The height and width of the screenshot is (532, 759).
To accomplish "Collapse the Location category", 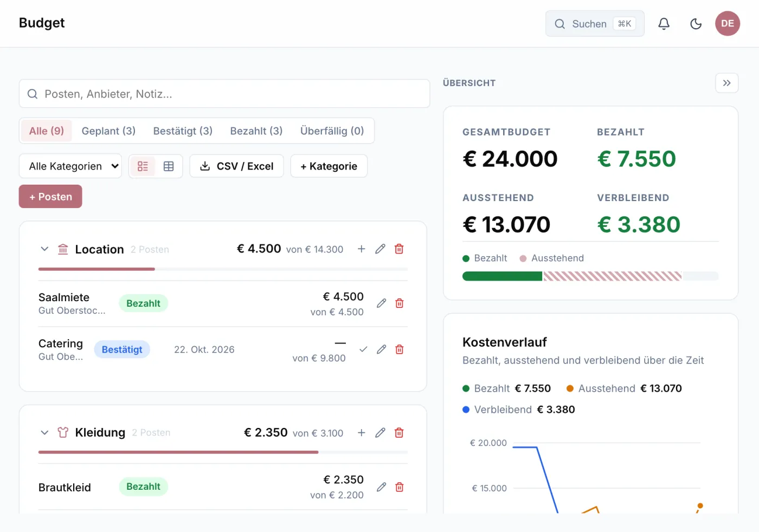I will click(x=44, y=249).
